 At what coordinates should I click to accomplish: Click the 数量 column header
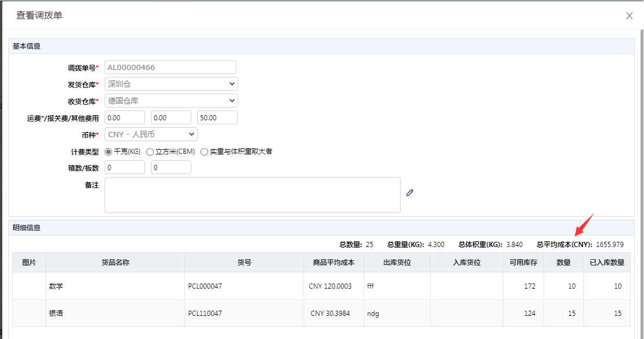click(564, 262)
